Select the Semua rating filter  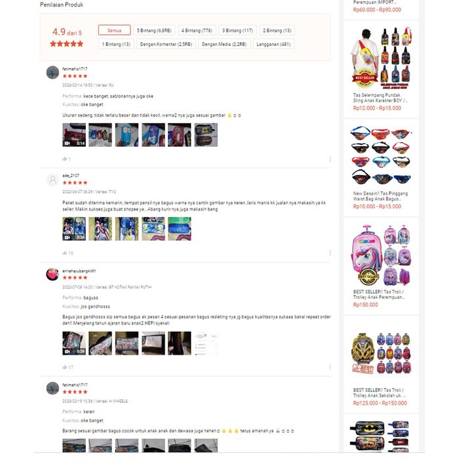[115, 30]
